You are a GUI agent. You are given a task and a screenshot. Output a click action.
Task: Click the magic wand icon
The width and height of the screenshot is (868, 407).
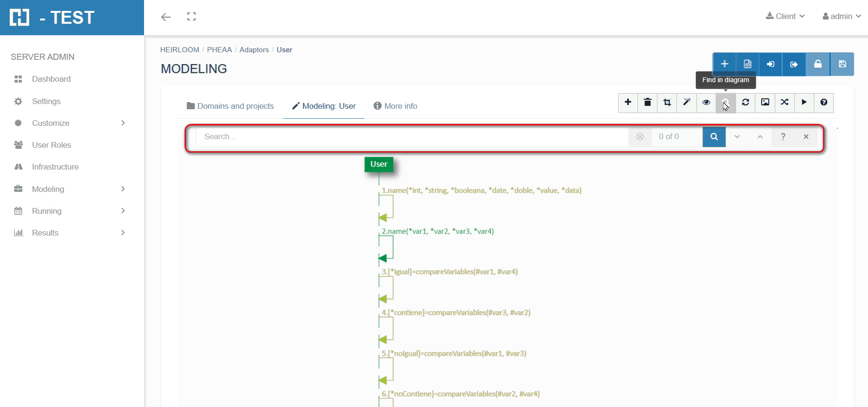[x=686, y=103]
